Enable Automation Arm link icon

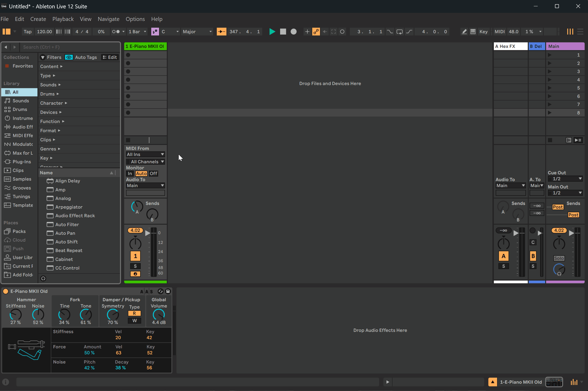coord(316,32)
